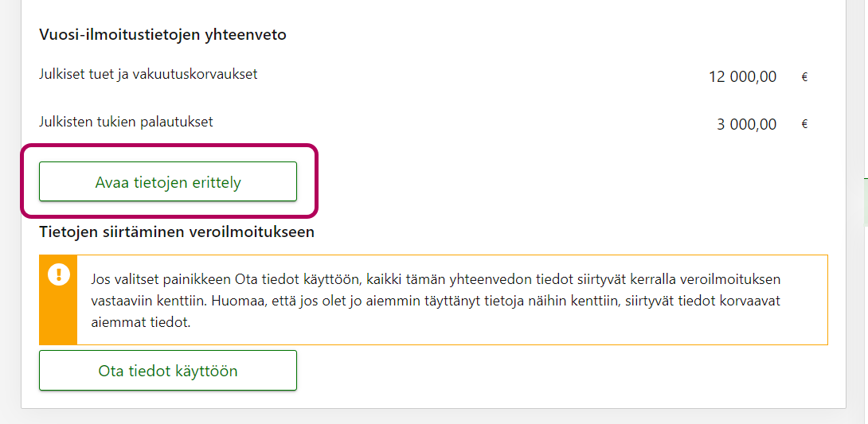Viewport: 868px width, 424px height.
Task: Click the gray page background below the card
Action: pos(434,418)
